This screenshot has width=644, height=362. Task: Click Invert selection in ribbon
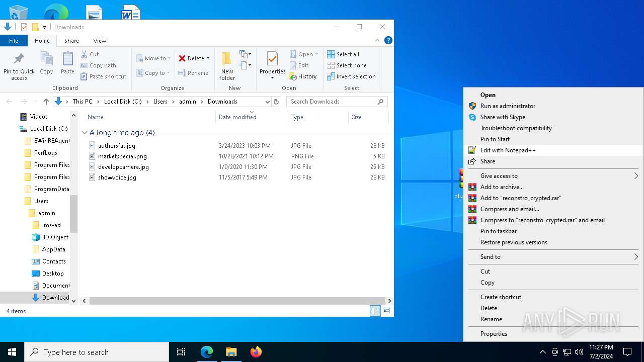pos(351,76)
